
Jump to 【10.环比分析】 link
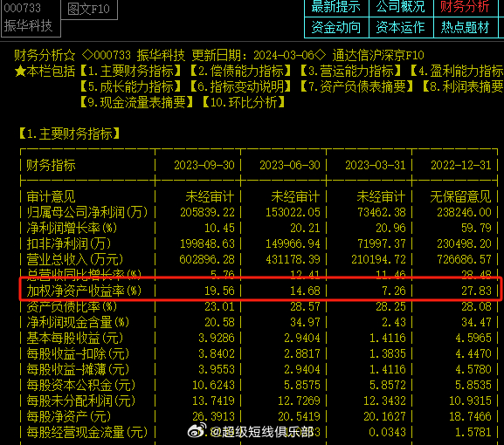coord(244,102)
